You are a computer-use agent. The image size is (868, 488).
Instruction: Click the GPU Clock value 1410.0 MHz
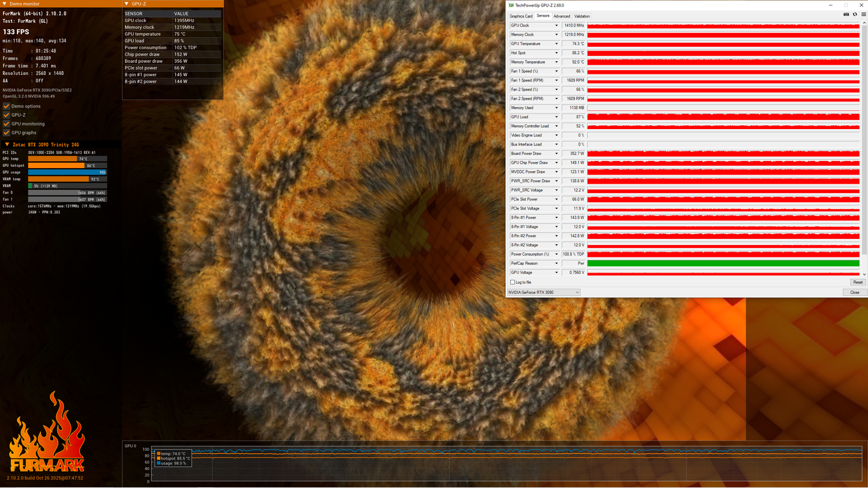click(573, 26)
